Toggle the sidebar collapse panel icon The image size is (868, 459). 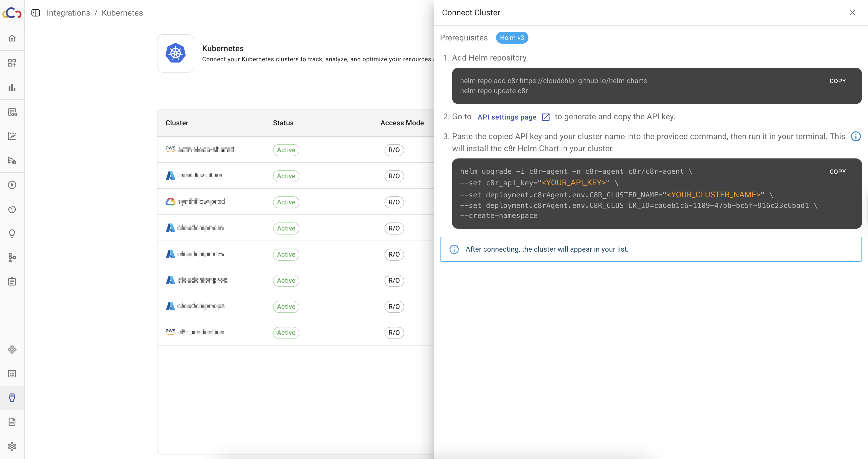pos(36,13)
